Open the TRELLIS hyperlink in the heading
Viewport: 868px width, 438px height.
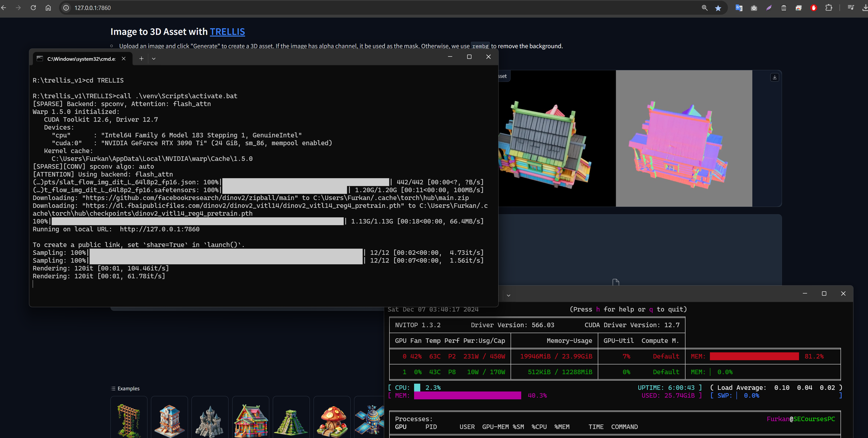click(227, 32)
